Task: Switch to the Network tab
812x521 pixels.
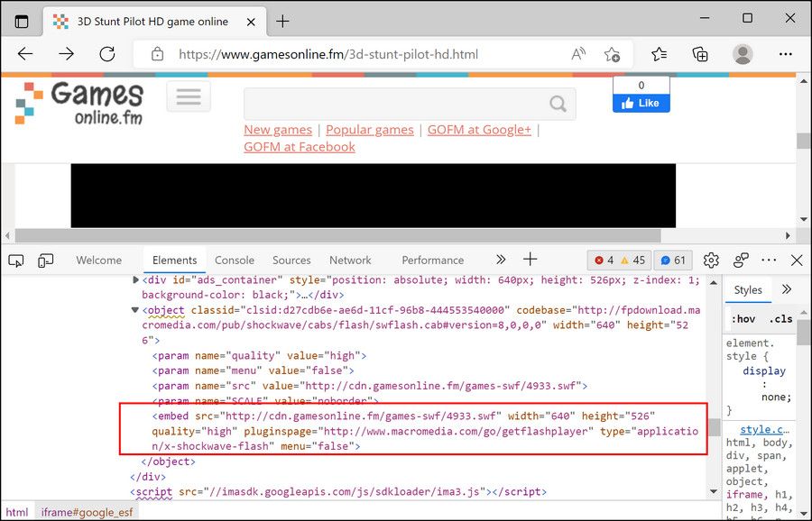Action: tap(350, 260)
